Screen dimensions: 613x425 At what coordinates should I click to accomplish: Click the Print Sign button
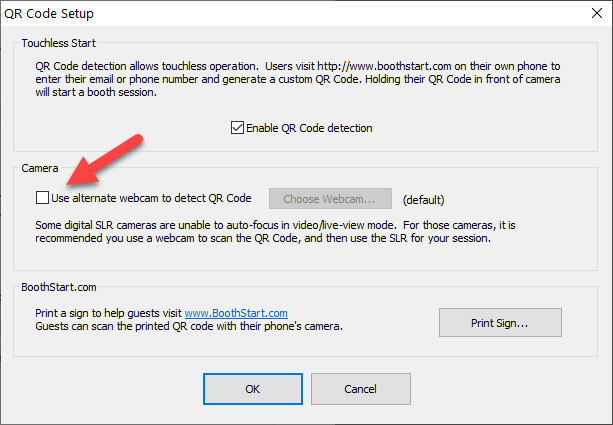pyautogui.click(x=500, y=323)
